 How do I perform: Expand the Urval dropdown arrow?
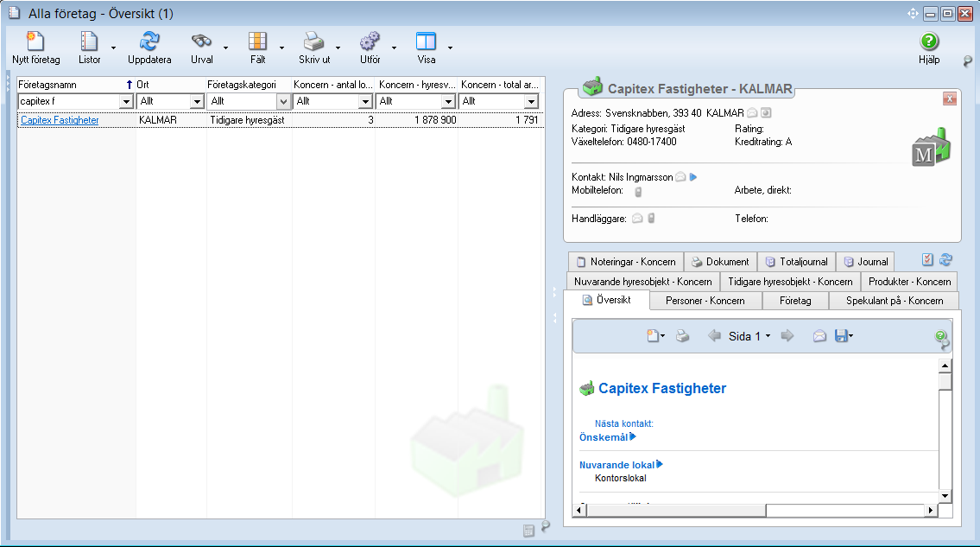225,48
